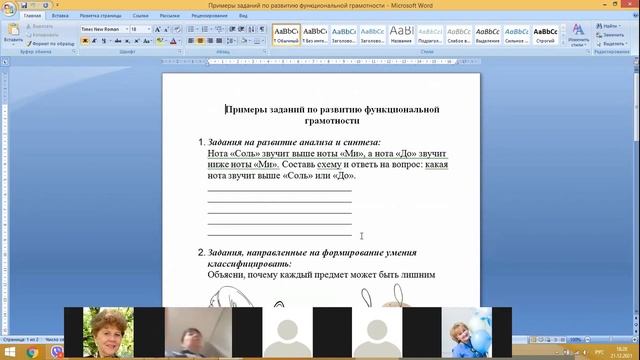Image resolution: width=640 pixels, height=360 pixels.
Task: Click the Paste clipboard icon
Action: click(13, 29)
